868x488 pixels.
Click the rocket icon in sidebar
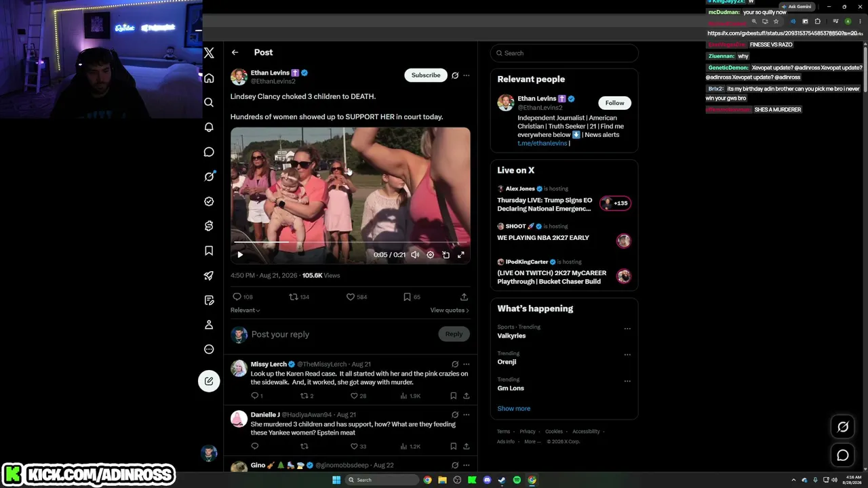coord(209,275)
